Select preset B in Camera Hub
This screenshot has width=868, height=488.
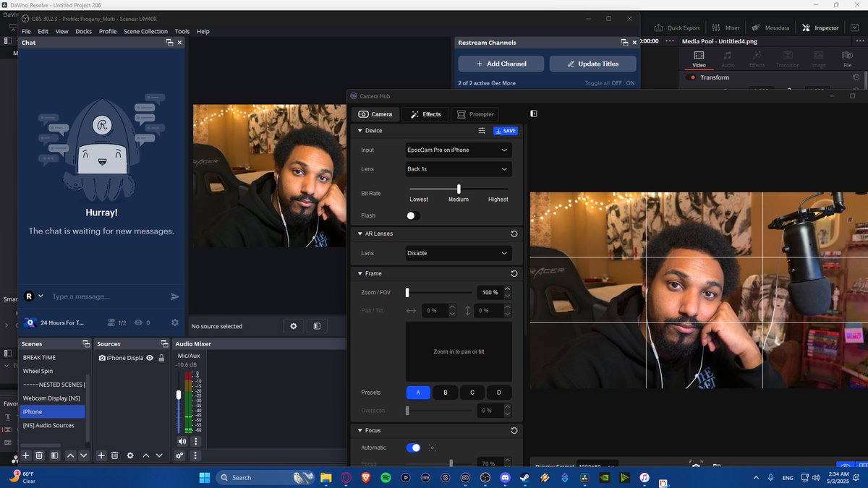[x=445, y=393]
